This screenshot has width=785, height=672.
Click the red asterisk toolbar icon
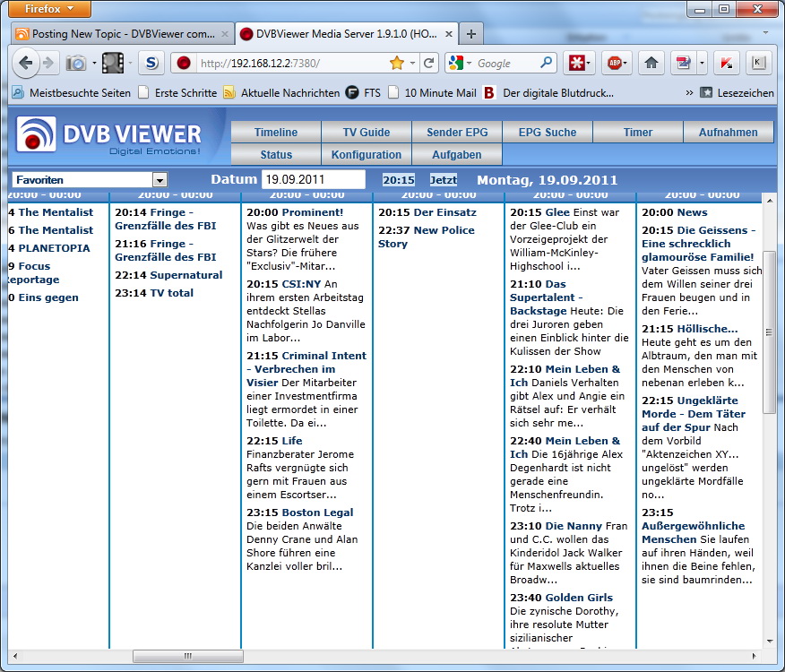(x=577, y=63)
